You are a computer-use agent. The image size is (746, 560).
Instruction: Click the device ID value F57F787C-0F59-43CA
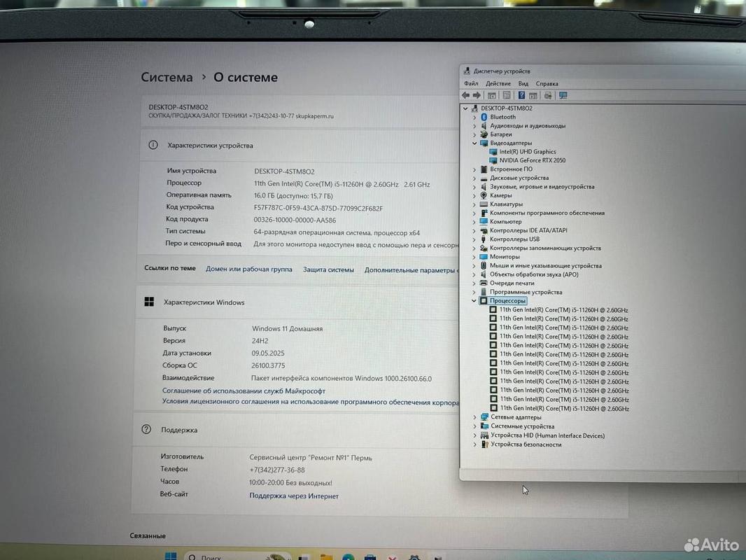[318, 208]
